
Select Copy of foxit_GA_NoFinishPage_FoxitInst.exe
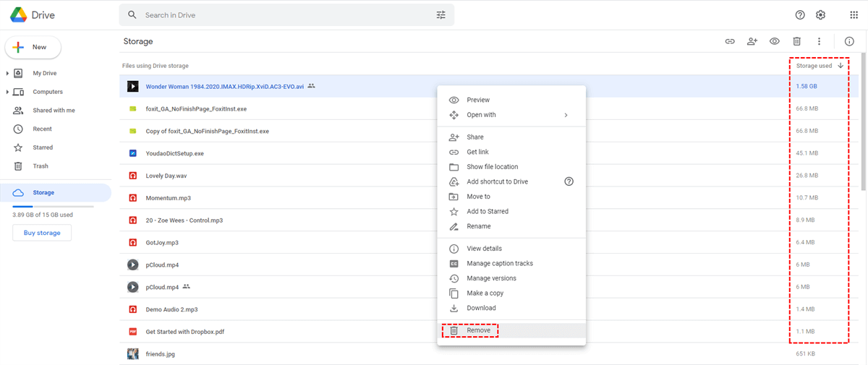pyautogui.click(x=208, y=131)
